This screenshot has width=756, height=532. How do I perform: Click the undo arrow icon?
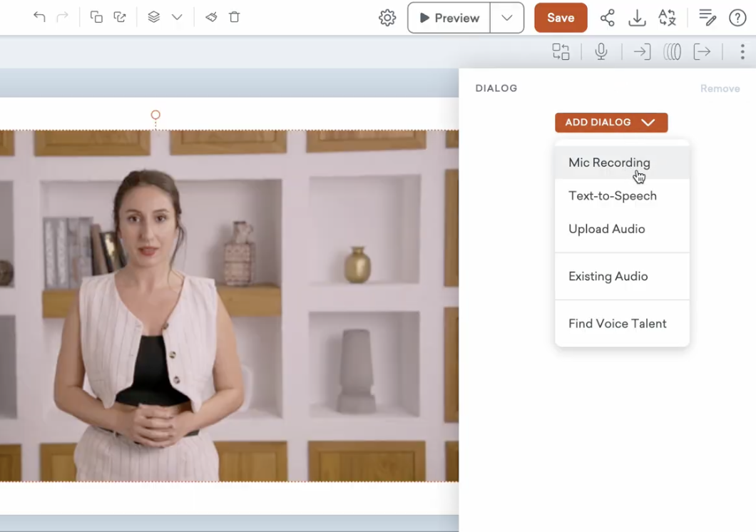tap(39, 17)
